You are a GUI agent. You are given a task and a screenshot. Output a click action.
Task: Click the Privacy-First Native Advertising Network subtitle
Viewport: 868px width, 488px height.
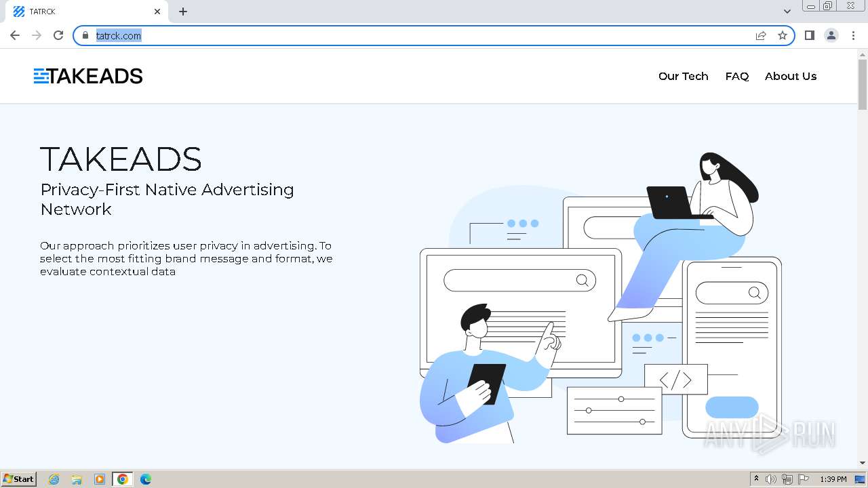point(167,199)
